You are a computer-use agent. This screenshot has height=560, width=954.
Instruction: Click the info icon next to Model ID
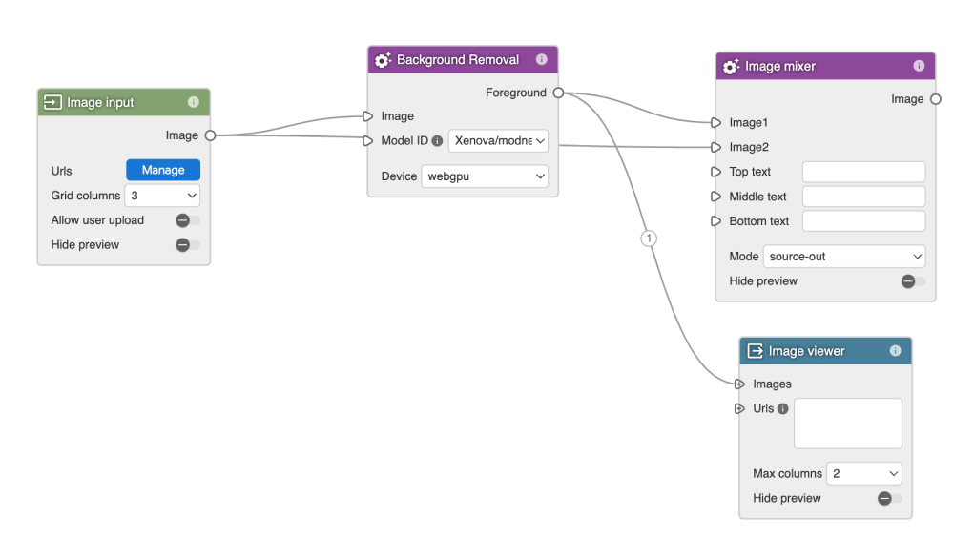pos(437,141)
